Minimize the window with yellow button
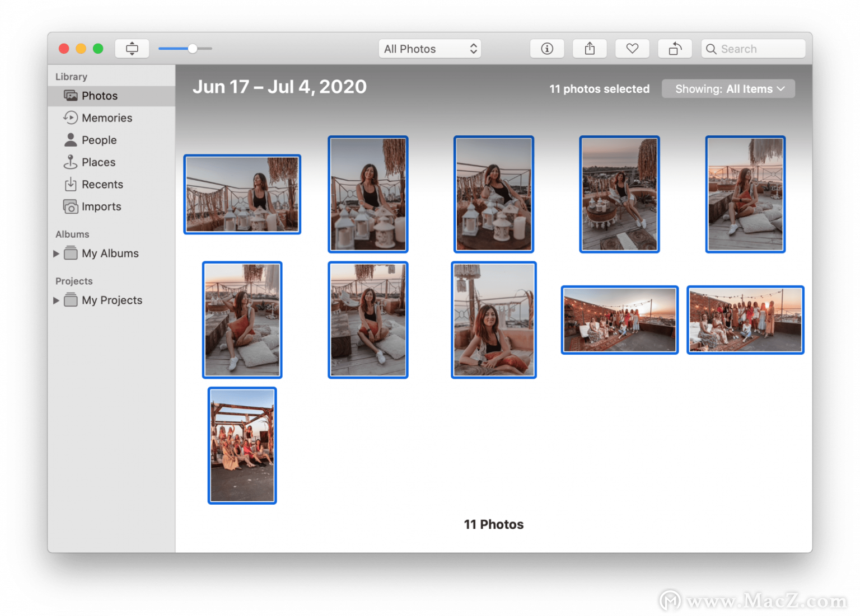 [81, 49]
